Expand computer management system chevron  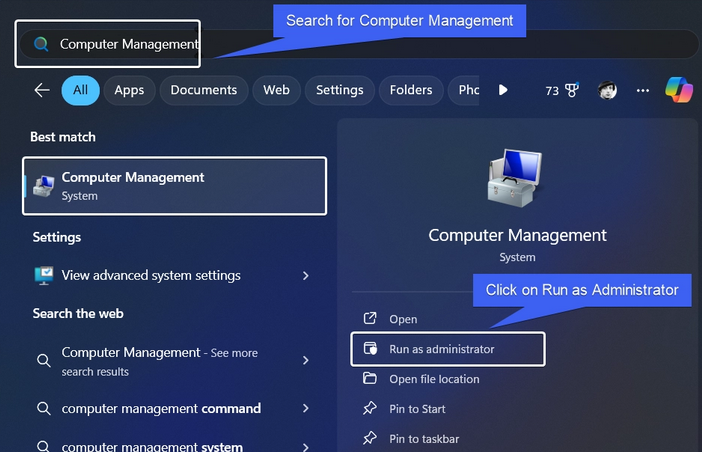pos(306,447)
